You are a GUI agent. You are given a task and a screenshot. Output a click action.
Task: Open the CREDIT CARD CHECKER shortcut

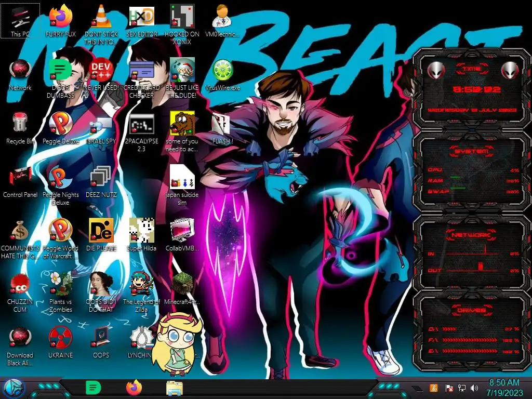(142, 79)
